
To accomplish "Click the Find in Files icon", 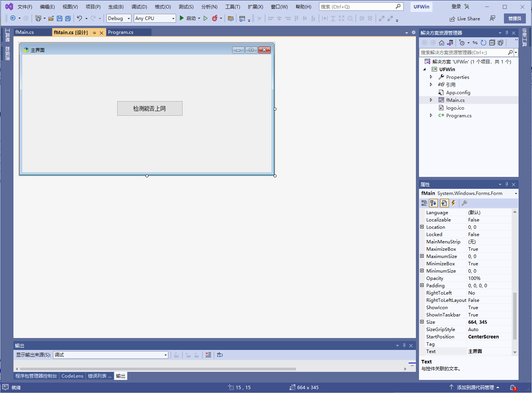I will click(x=231, y=18).
